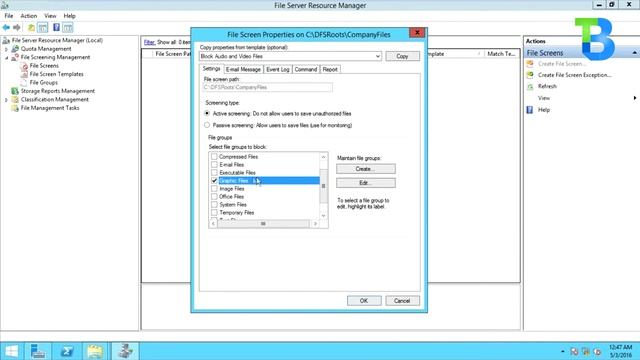Click the Edit... file group button
Image resolution: width=640 pixels, height=360 pixels.
[366, 183]
